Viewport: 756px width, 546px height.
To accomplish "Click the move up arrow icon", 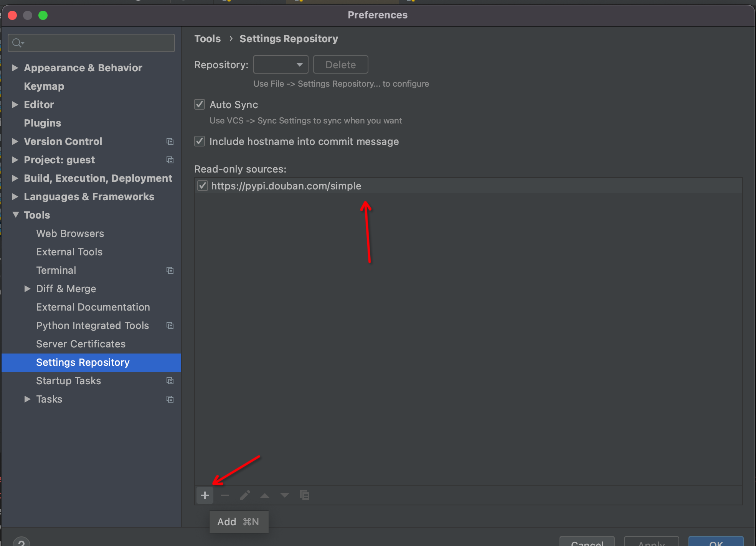I will [265, 495].
